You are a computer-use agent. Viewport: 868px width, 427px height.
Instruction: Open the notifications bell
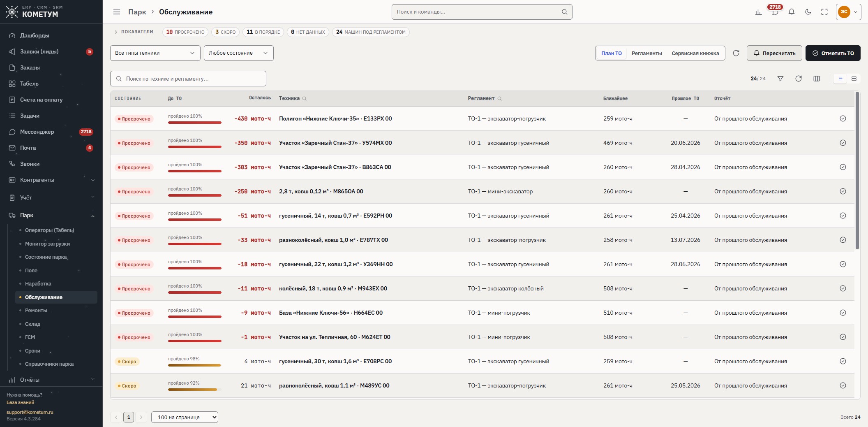792,12
